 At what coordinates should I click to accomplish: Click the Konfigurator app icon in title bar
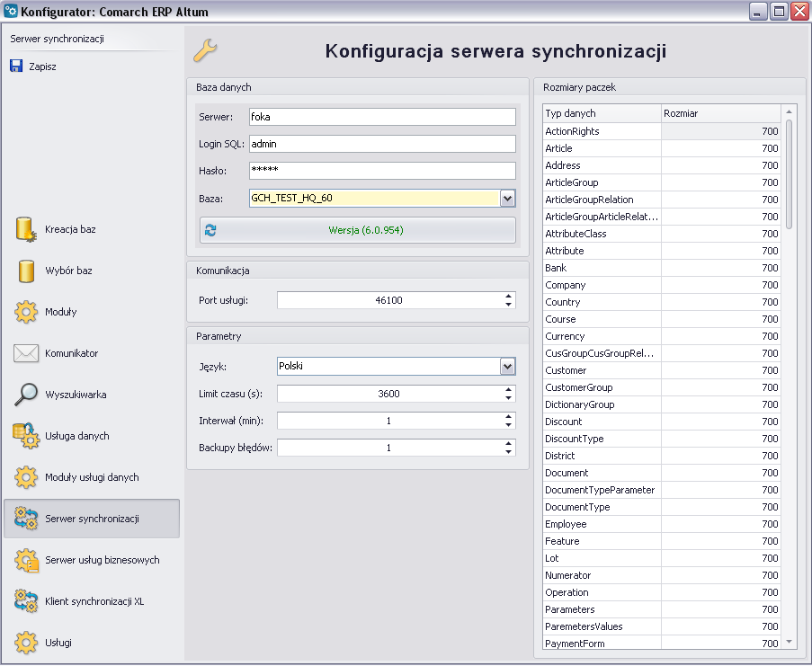[x=11, y=11]
